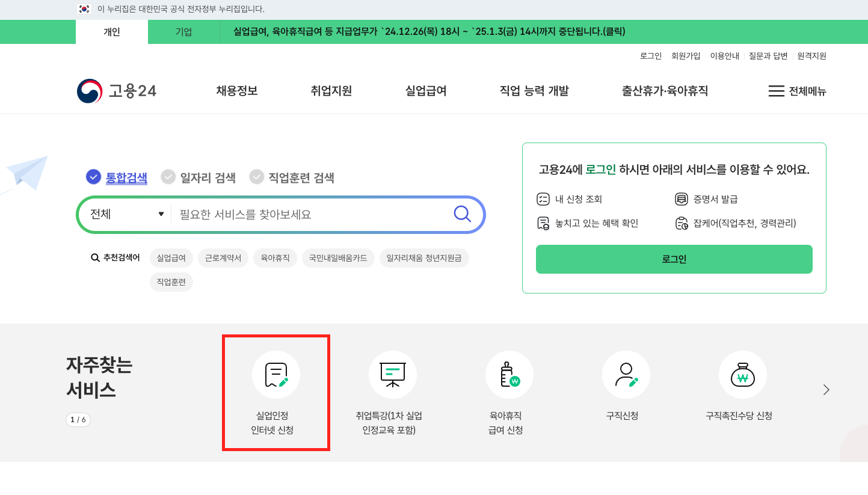Click the 자주찾는 서비스 heading
This screenshot has height=495, width=868.
click(x=99, y=378)
